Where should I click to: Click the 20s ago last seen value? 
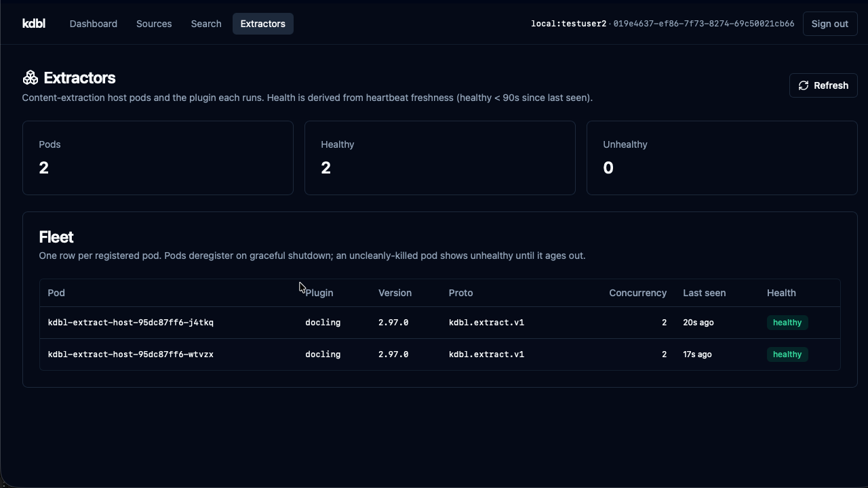click(698, 323)
